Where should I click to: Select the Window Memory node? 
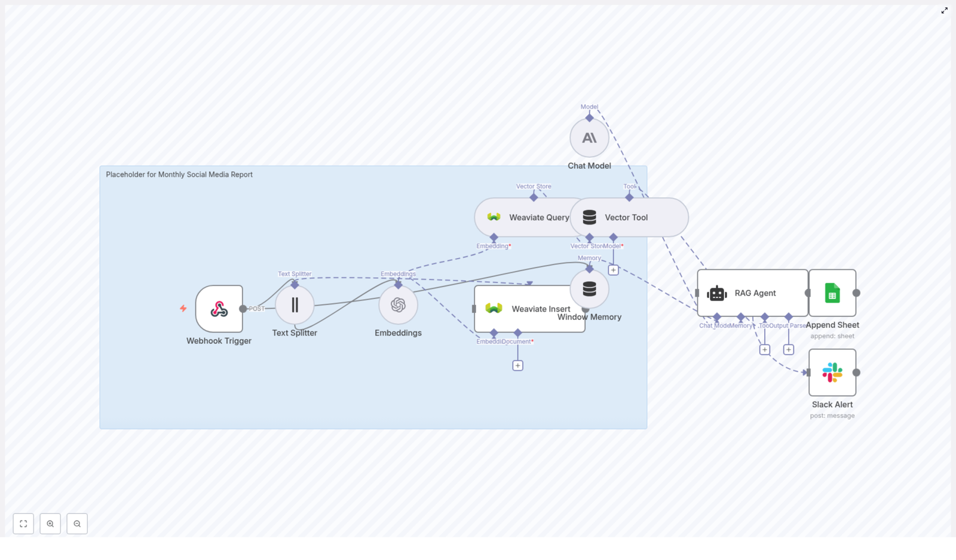589,289
